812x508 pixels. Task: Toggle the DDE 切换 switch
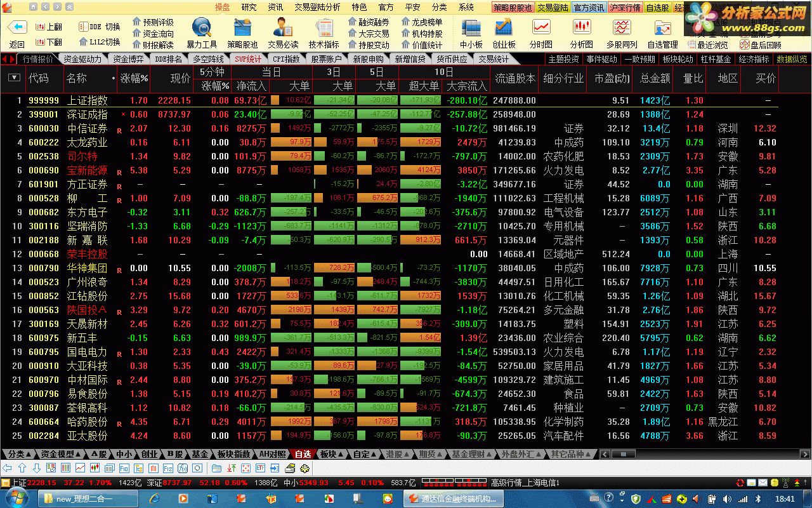point(100,27)
